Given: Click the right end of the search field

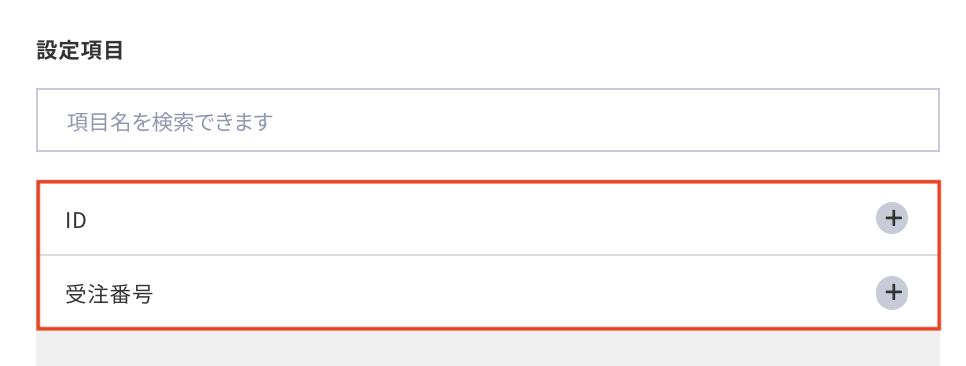Looking at the screenshot, I should pyautogui.click(x=918, y=120).
